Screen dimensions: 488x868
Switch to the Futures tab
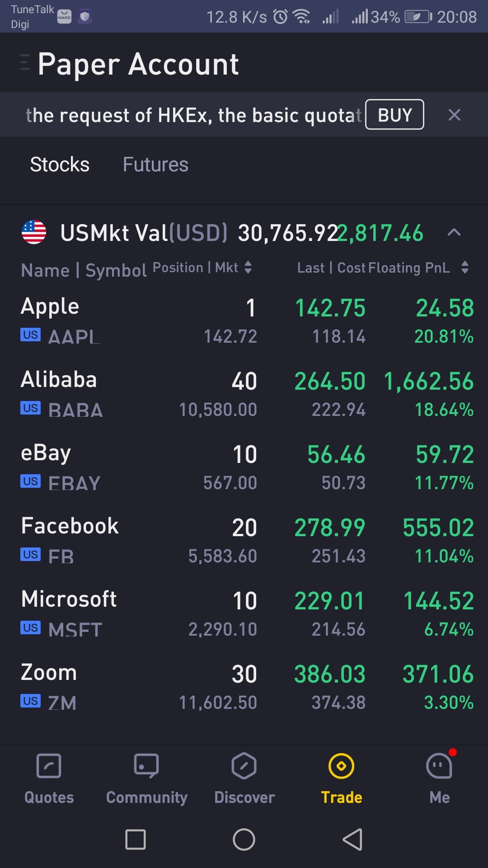[155, 165]
